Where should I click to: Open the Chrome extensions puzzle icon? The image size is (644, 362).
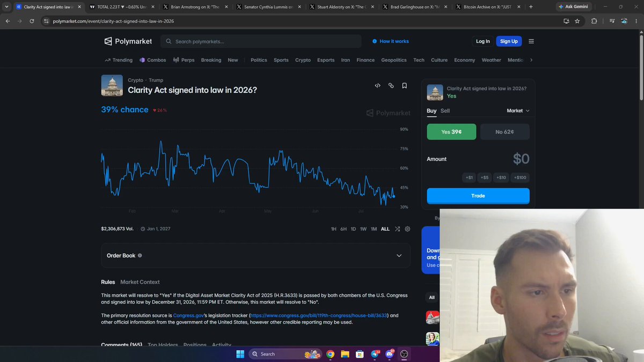click(594, 21)
